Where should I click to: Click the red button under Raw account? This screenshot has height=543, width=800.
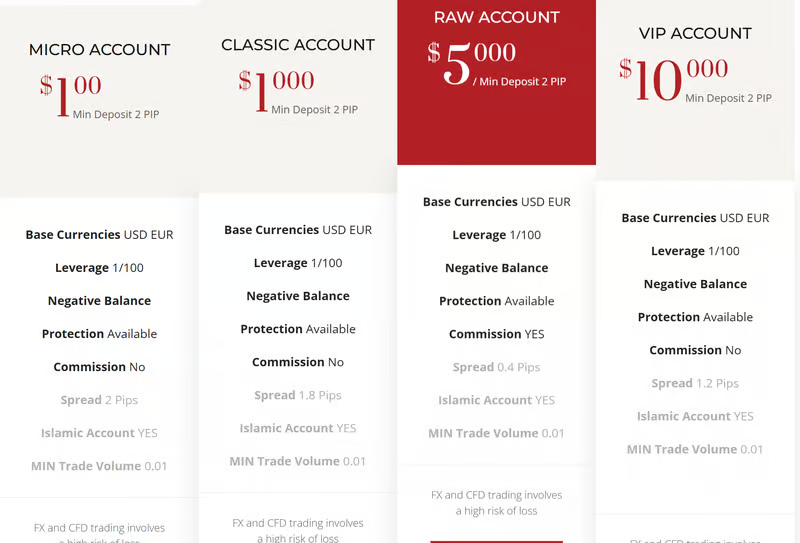click(x=496, y=539)
